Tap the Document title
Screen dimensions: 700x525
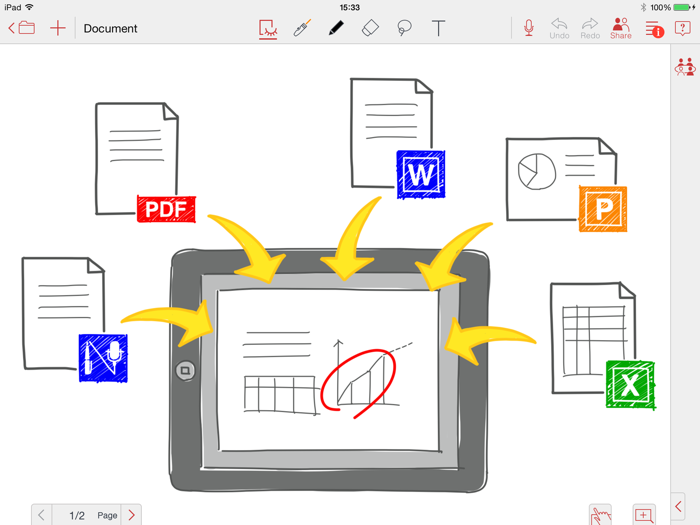[110, 29]
